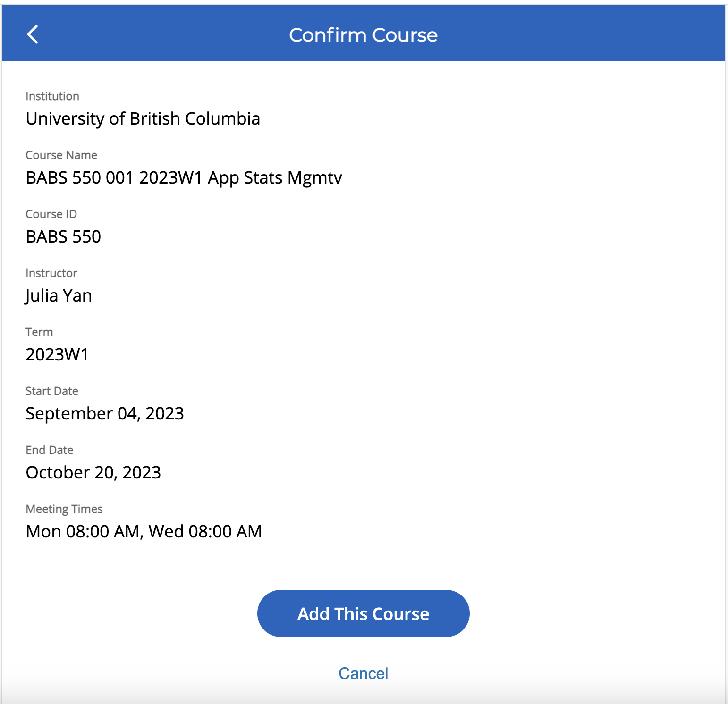Go back using the header arrow
Screen dimensions: 728x704
[x=33, y=34]
